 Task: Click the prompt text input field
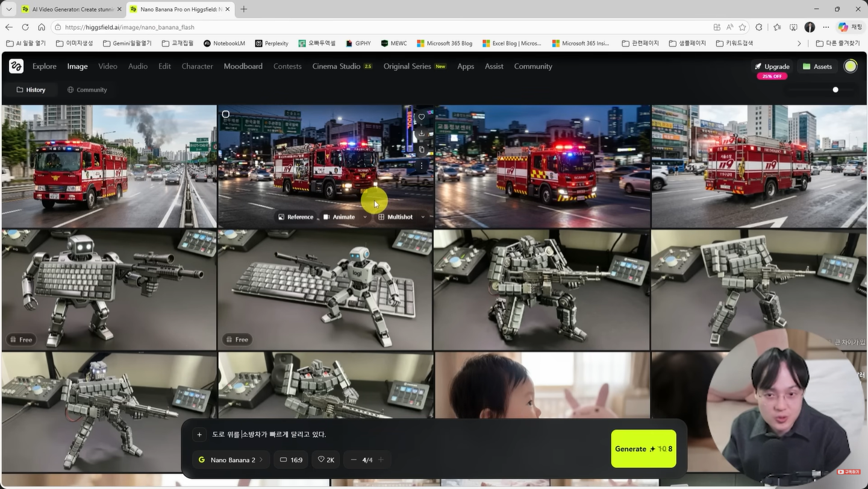(407, 435)
